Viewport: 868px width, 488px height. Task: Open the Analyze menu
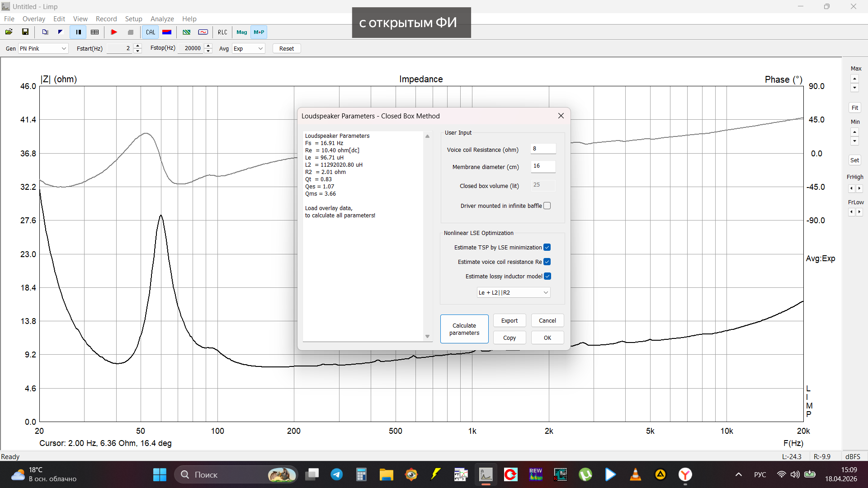[162, 19]
